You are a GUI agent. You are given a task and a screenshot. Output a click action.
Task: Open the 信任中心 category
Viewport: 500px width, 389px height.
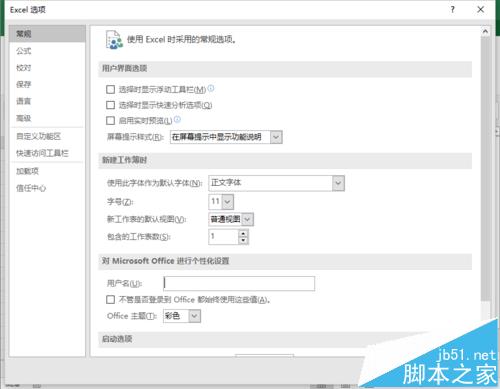pyautogui.click(x=47, y=188)
